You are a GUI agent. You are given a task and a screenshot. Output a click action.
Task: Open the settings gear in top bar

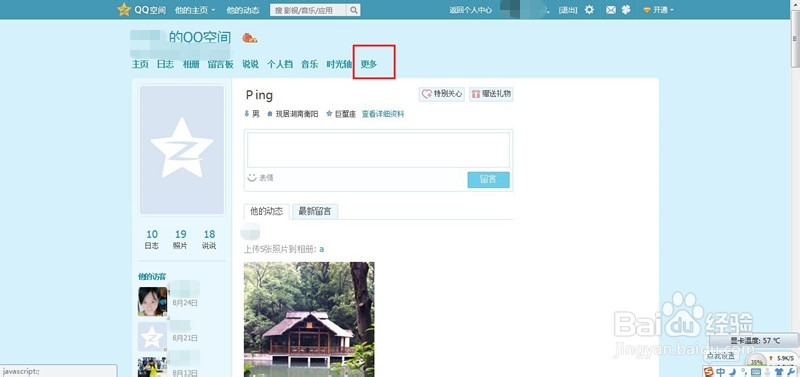[x=589, y=10]
